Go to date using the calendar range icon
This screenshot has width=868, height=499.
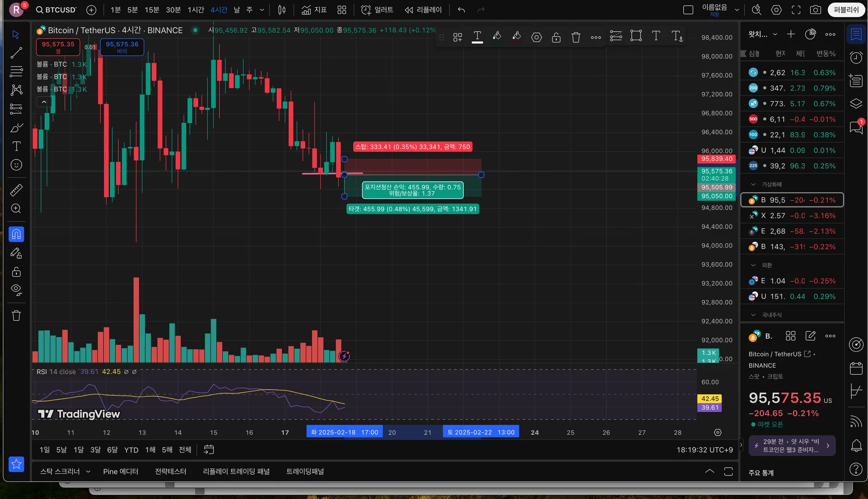pyautogui.click(x=209, y=450)
